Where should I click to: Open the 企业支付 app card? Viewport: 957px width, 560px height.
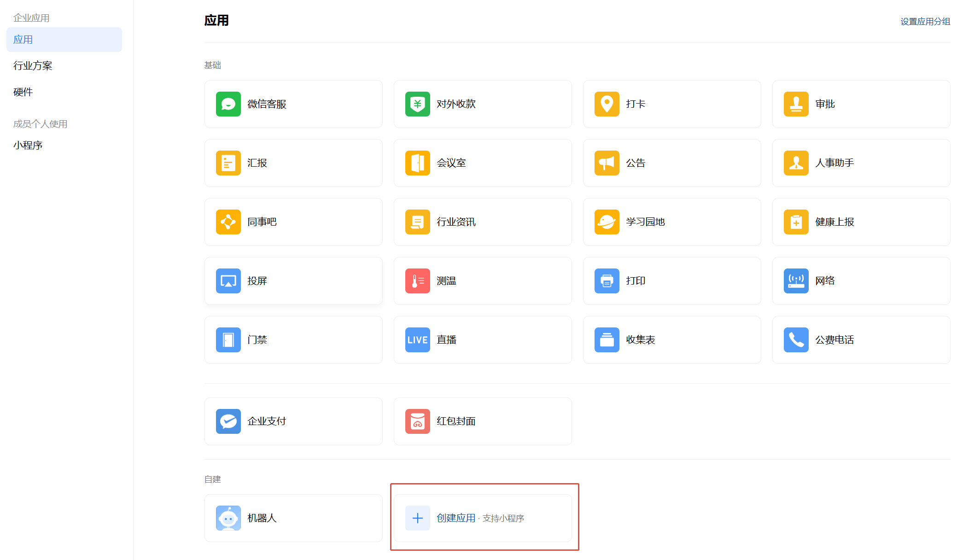[293, 421]
